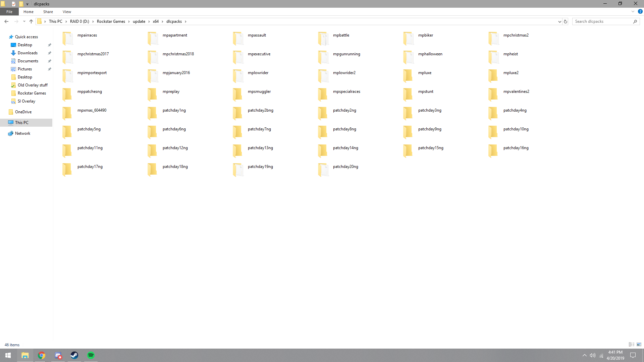Open the address bar history dropdown
644x362 pixels.
point(559,21)
